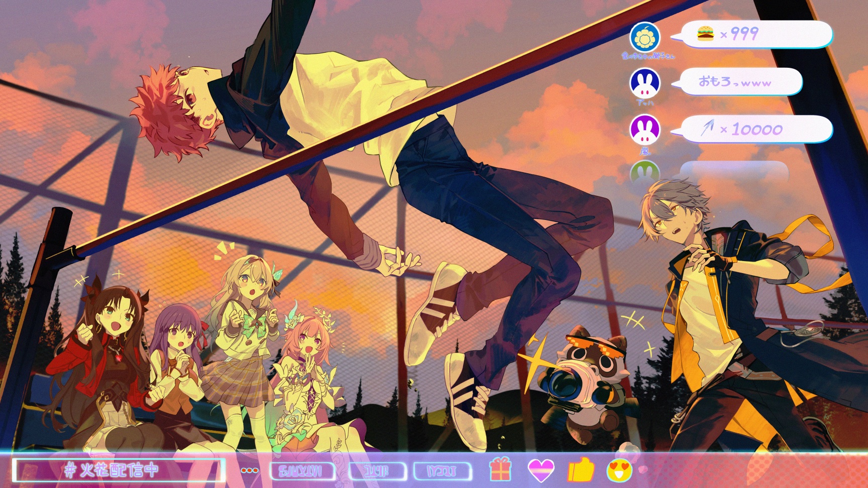Click the gift box icon
The width and height of the screenshot is (868, 488).
500,470
